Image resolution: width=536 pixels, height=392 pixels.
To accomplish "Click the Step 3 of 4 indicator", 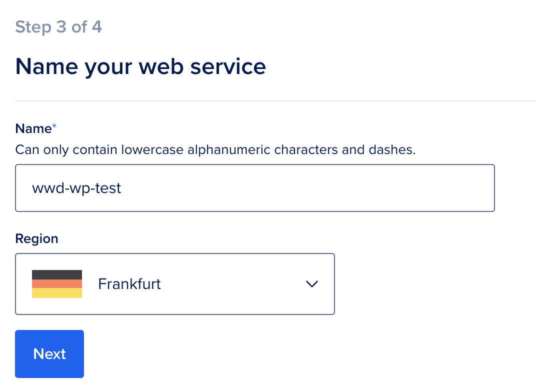I will pyautogui.click(x=58, y=27).
